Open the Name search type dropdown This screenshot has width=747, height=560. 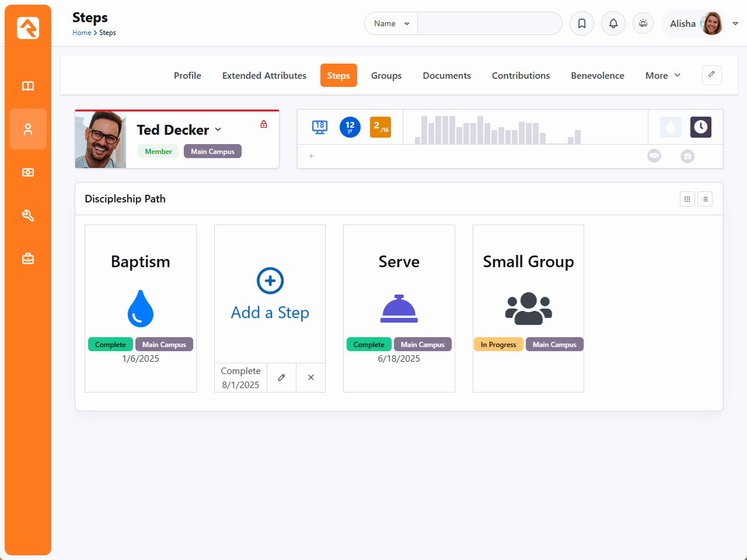[x=391, y=23]
